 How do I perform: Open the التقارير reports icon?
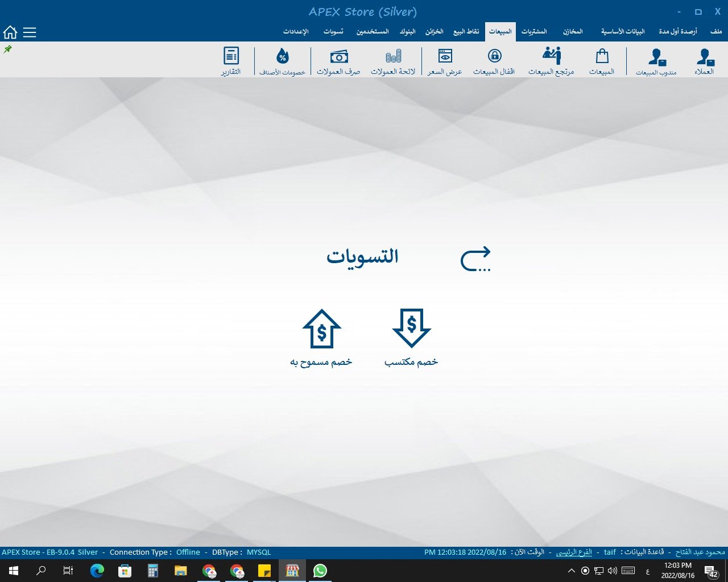[x=231, y=61]
